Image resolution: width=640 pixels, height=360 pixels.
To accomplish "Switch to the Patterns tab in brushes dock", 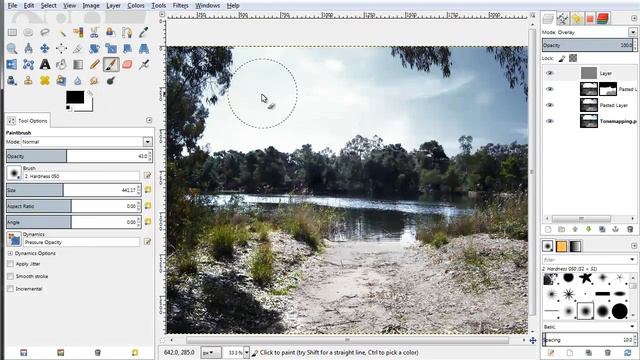I will [561, 246].
